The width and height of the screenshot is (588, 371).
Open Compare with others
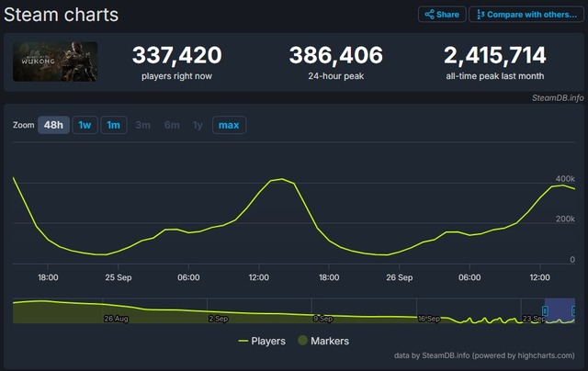[526, 15]
